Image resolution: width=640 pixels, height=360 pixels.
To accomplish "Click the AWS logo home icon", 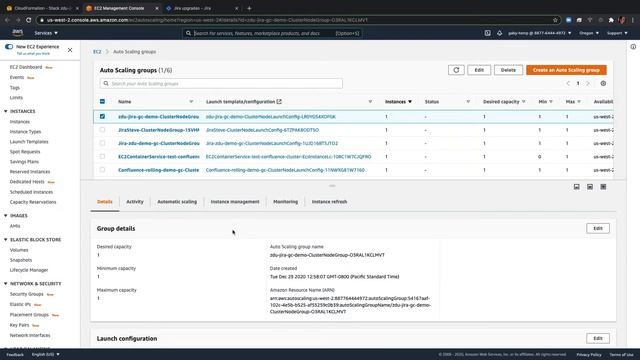I will pyautogui.click(x=18, y=33).
